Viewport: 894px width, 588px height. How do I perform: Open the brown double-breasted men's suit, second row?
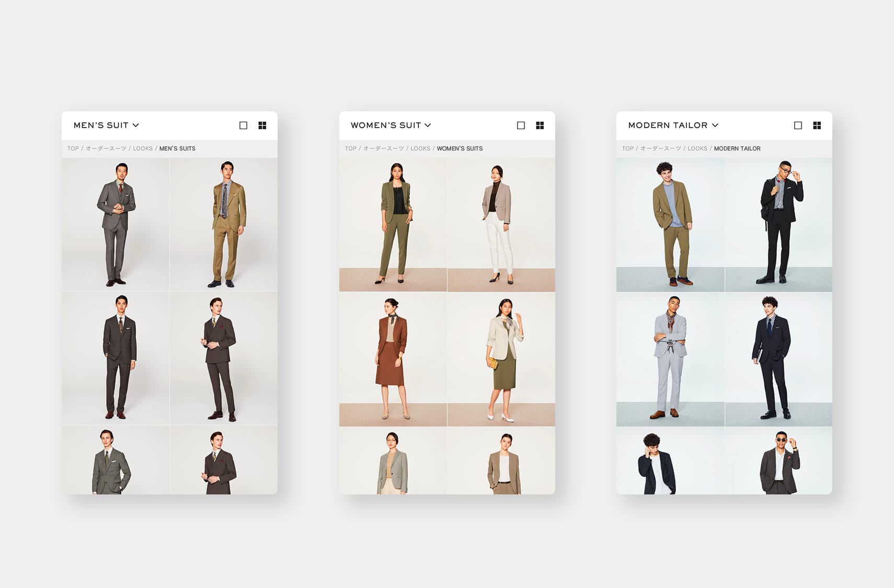[224, 359]
